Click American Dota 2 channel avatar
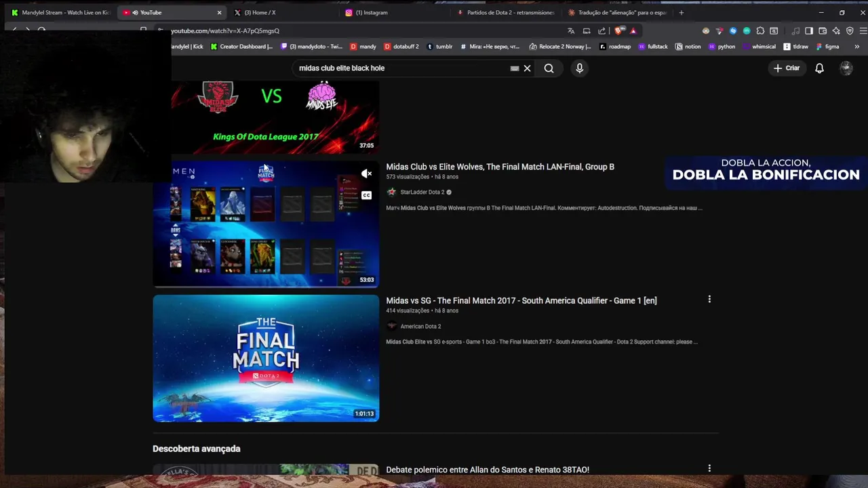This screenshot has height=488, width=868. click(x=391, y=326)
